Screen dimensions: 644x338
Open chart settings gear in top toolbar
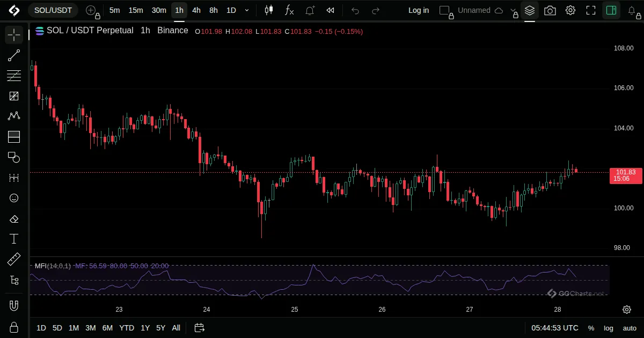coord(570,10)
